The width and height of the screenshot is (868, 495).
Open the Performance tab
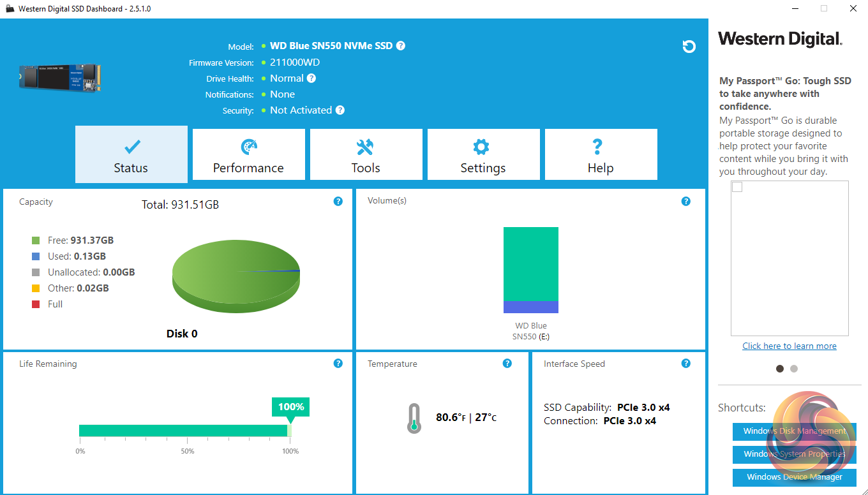[249, 154]
